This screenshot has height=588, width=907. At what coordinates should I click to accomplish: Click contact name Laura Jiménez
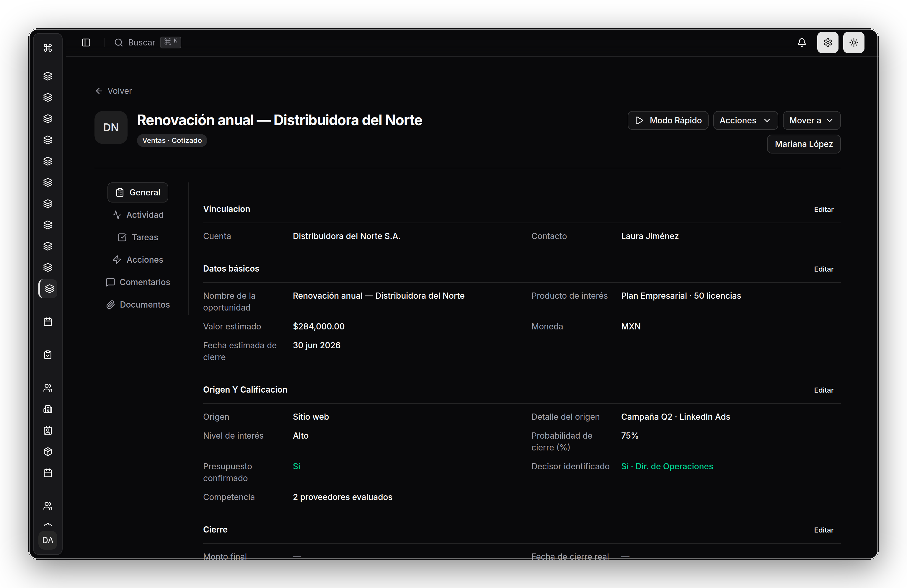[x=650, y=236]
